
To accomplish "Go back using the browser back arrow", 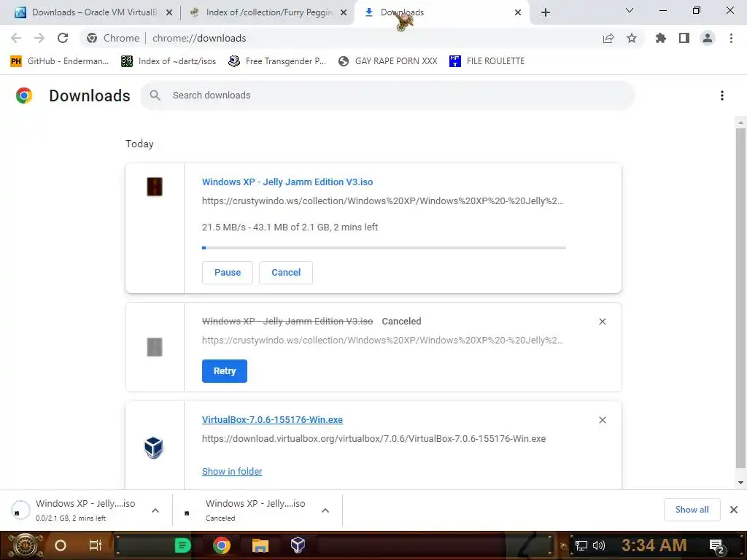I will [16, 38].
